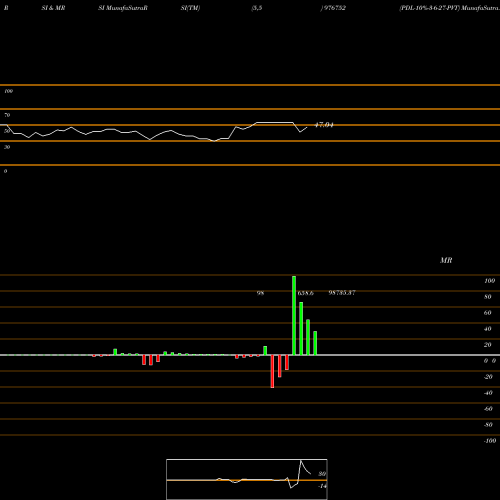Select the tallest green MR bar
Screen dimensions: 500x500
pyautogui.click(x=294, y=315)
